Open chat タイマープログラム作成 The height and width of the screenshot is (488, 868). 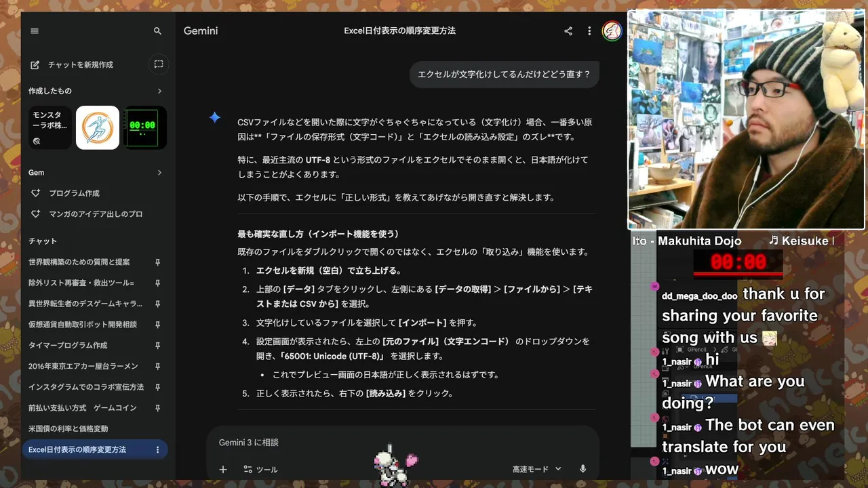pos(68,346)
